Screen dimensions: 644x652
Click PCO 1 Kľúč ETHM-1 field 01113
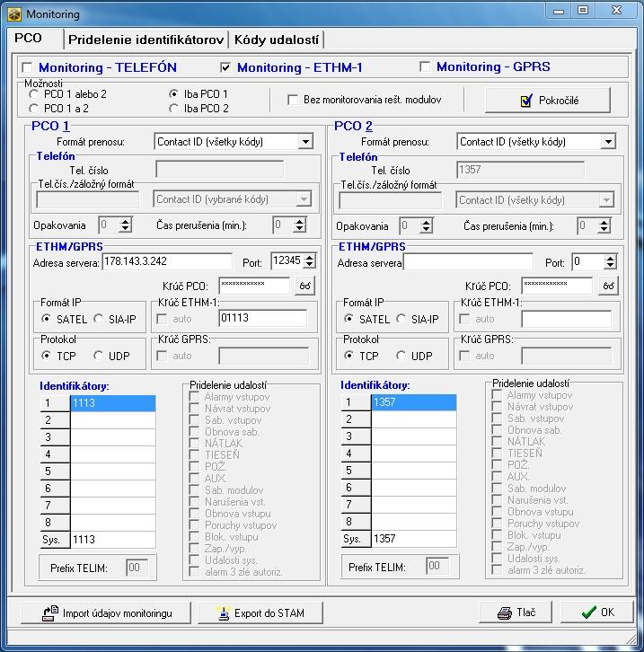point(263,318)
